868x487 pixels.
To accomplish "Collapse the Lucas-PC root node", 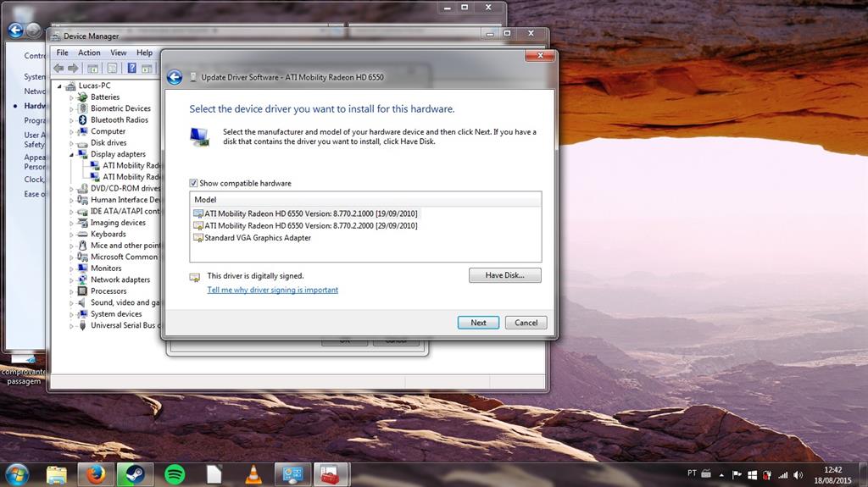I will (59, 86).
